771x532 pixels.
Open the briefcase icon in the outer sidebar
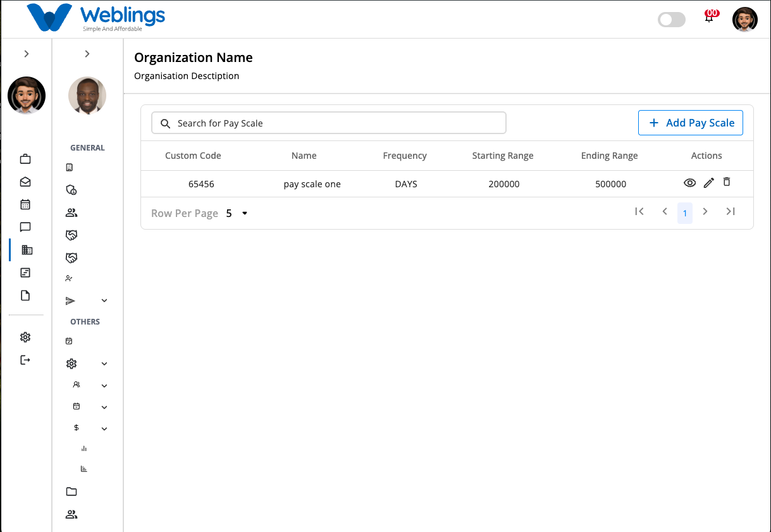coord(25,159)
